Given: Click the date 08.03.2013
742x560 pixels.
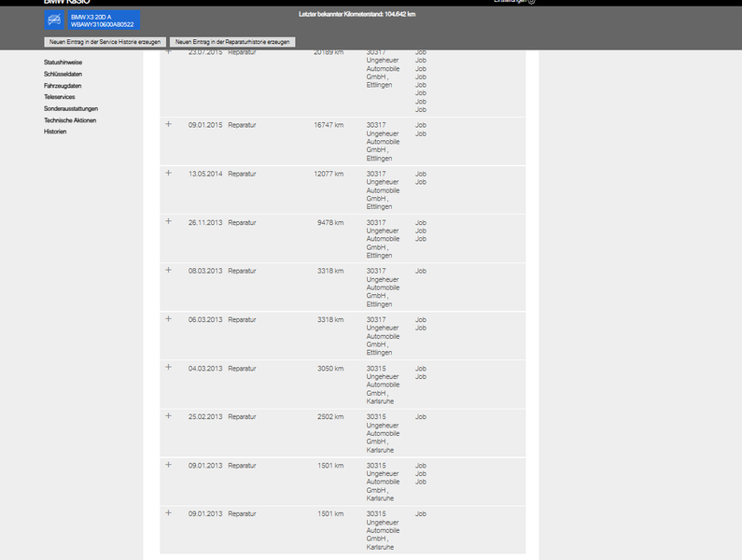Looking at the screenshot, I should tap(205, 272).
